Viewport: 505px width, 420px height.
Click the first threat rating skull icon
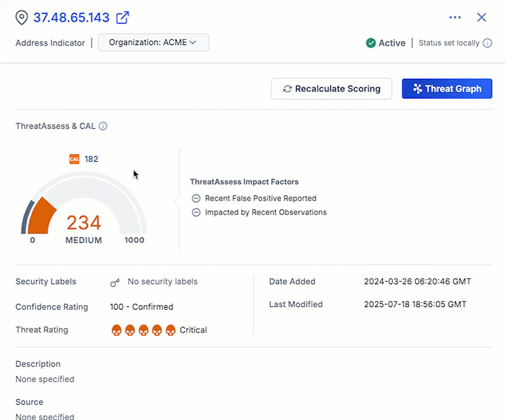pyautogui.click(x=117, y=330)
